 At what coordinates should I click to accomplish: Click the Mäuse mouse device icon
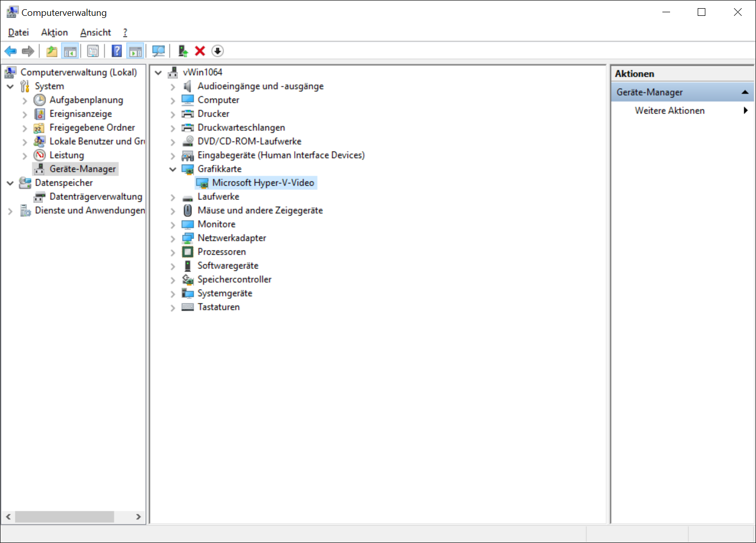tap(188, 210)
